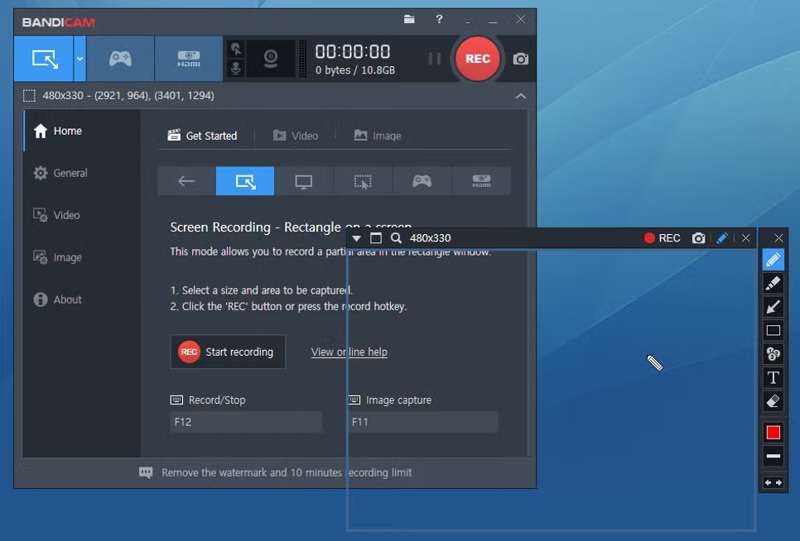
Task: Pick the rectangle shape drawing tool
Action: tap(773, 331)
